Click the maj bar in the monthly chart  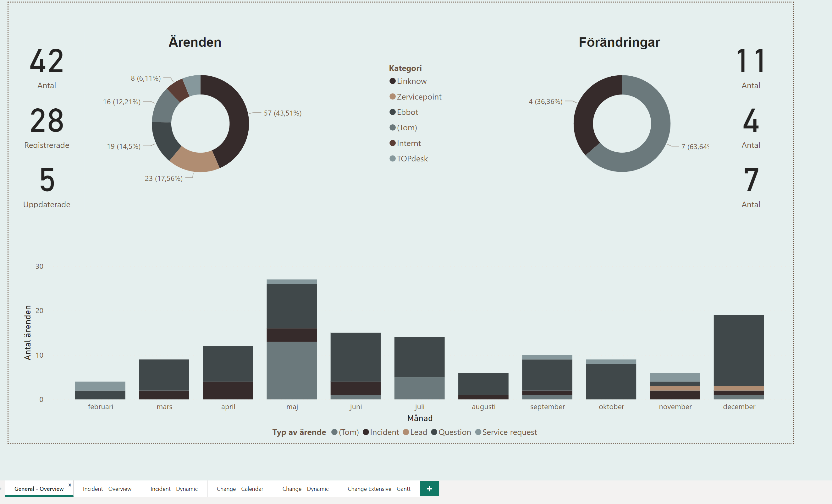click(292, 337)
